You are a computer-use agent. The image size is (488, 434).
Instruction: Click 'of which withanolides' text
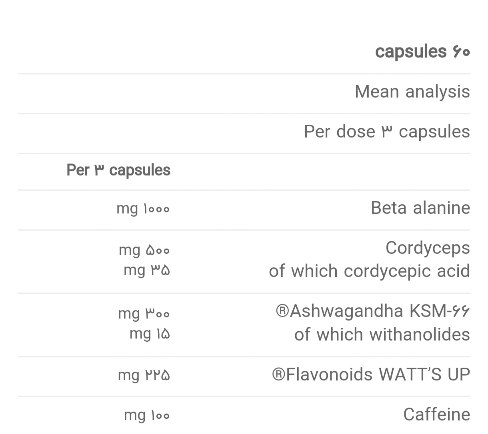click(x=382, y=334)
